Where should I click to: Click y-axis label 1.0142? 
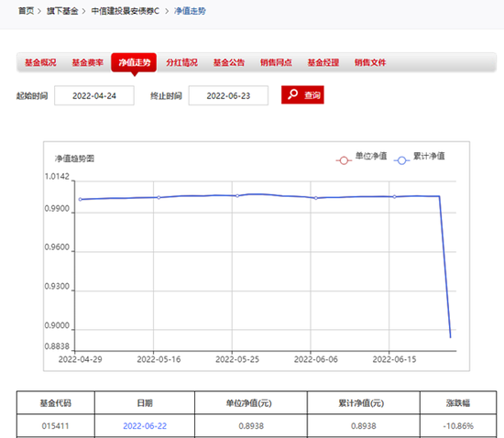[x=57, y=177]
